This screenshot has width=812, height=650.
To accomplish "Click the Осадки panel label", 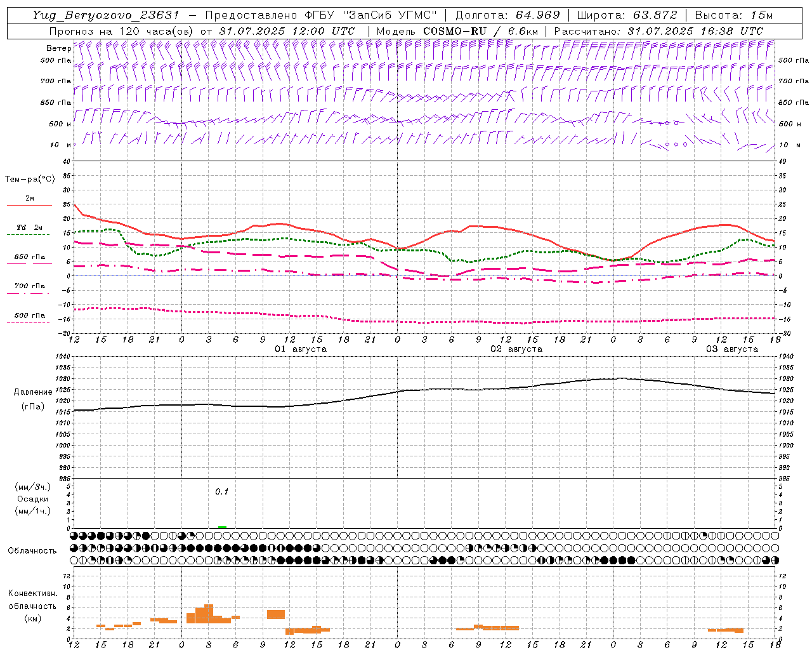I will (33, 499).
